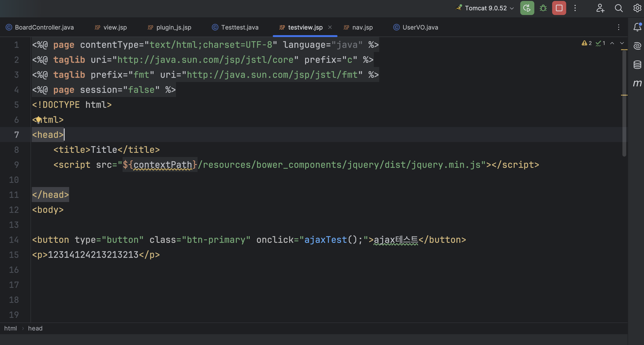
Task: Click the warnings count indicator
Action: (587, 43)
